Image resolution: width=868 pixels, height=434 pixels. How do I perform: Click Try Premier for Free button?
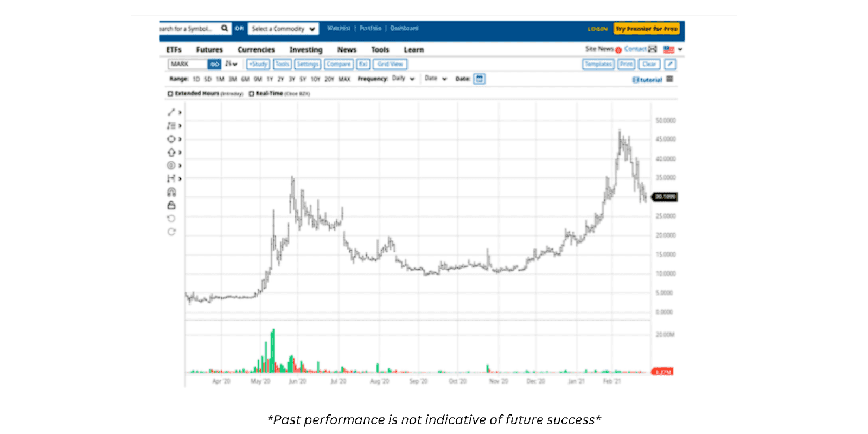point(646,29)
